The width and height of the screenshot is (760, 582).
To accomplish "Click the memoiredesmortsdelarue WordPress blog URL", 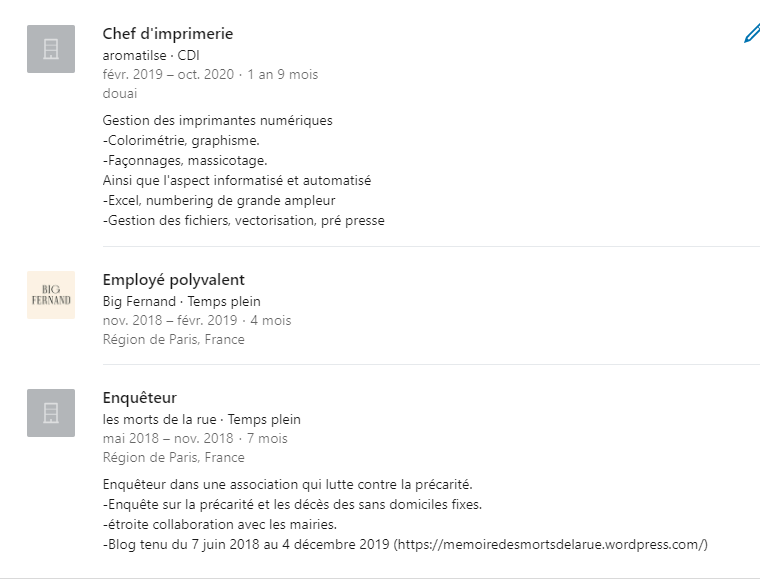I will (x=553, y=544).
